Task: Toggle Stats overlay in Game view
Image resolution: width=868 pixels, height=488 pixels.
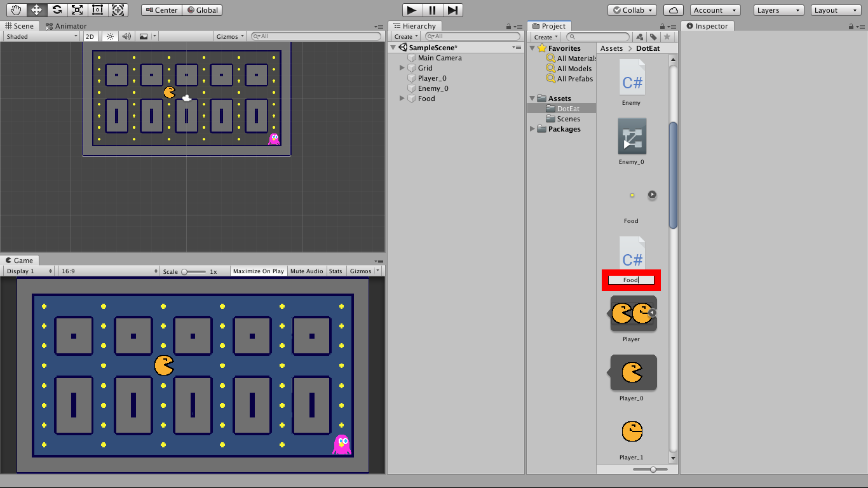Action: [x=336, y=271]
